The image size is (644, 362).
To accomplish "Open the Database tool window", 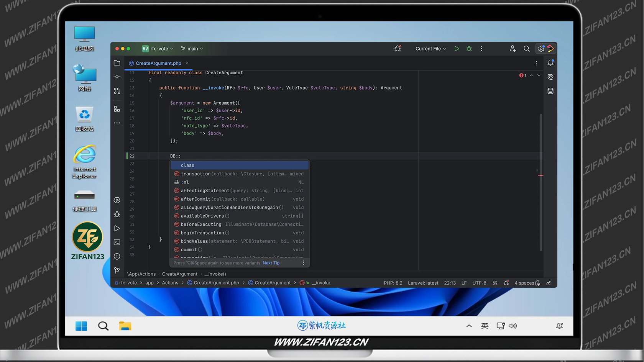I will (x=550, y=91).
